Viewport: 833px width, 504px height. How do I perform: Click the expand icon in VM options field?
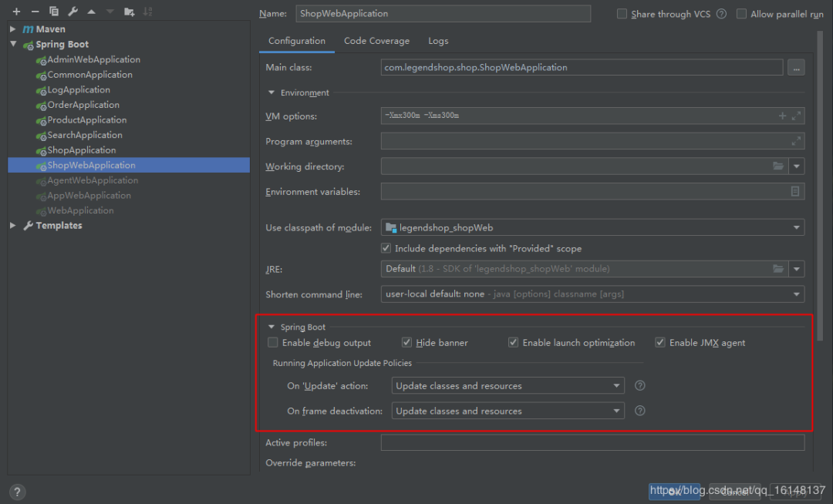(797, 116)
